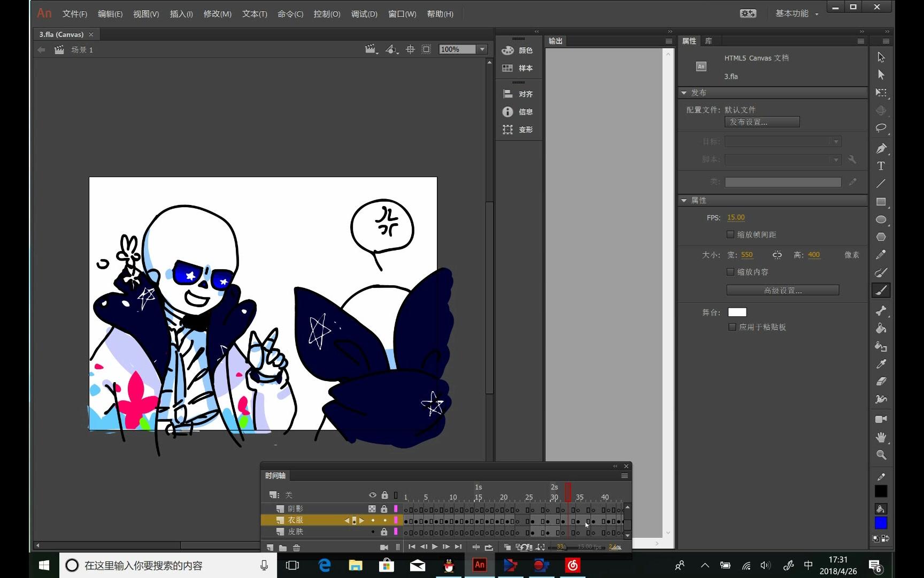Image resolution: width=924 pixels, height=578 pixels.
Task: Open the edit symbols dropdown
Action: 392,49
